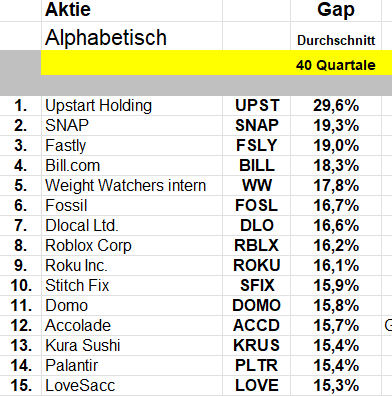Image resolution: width=392 pixels, height=396 pixels.
Task: Select the Dlocal Ltd. cell
Action: pos(132,226)
